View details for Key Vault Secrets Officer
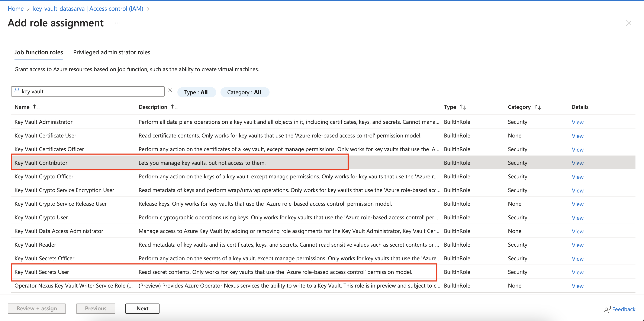The image size is (644, 321). pos(577,259)
